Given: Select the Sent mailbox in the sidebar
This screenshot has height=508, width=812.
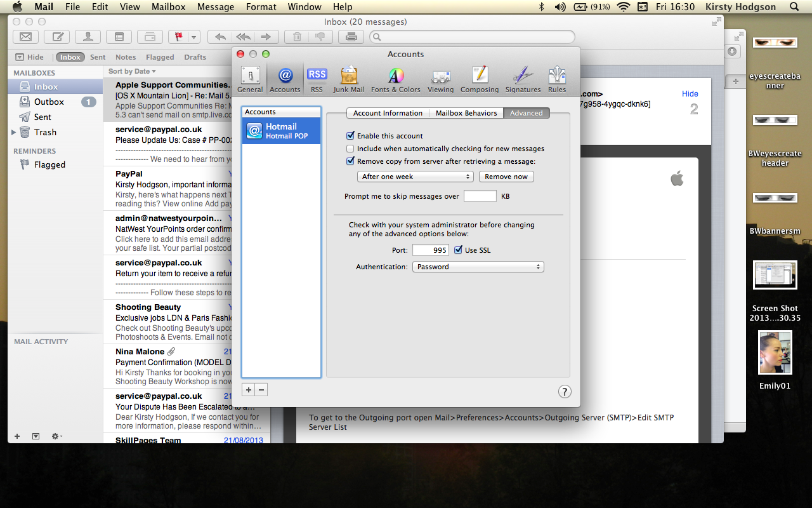Looking at the screenshot, I should tap(55, 117).
